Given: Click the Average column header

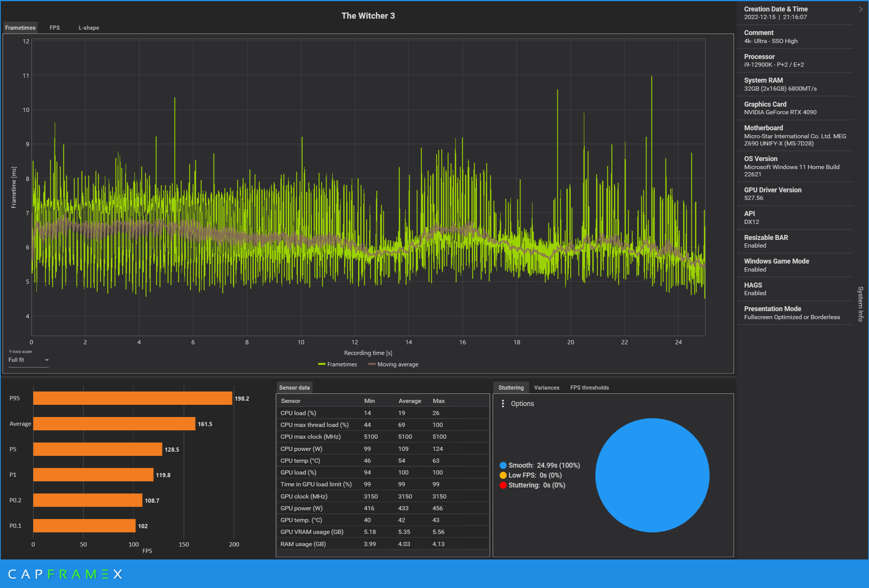Looking at the screenshot, I should click(x=410, y=401).
